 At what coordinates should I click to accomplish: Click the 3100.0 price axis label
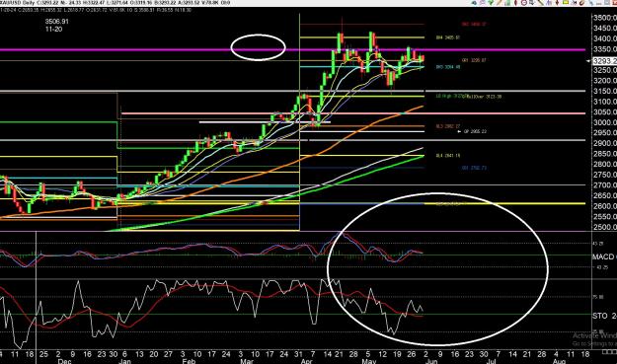(605, 102)
